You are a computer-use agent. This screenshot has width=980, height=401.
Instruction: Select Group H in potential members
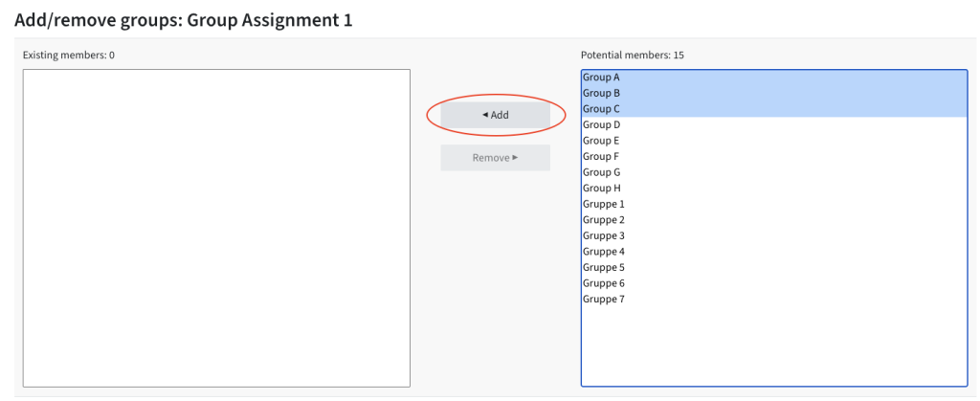[x=773, y=188]
